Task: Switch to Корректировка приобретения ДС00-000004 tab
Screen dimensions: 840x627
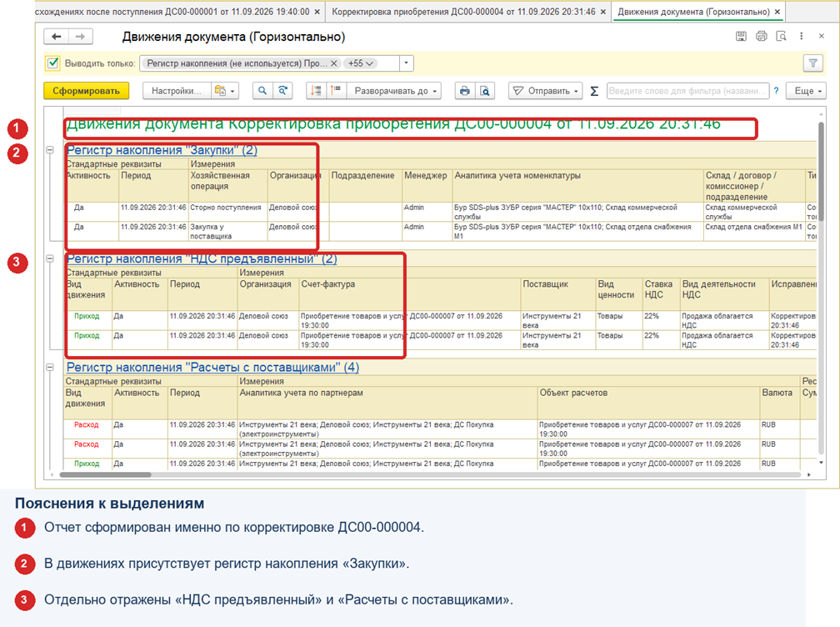Action: pyautogui.click(x=463, y=12)
